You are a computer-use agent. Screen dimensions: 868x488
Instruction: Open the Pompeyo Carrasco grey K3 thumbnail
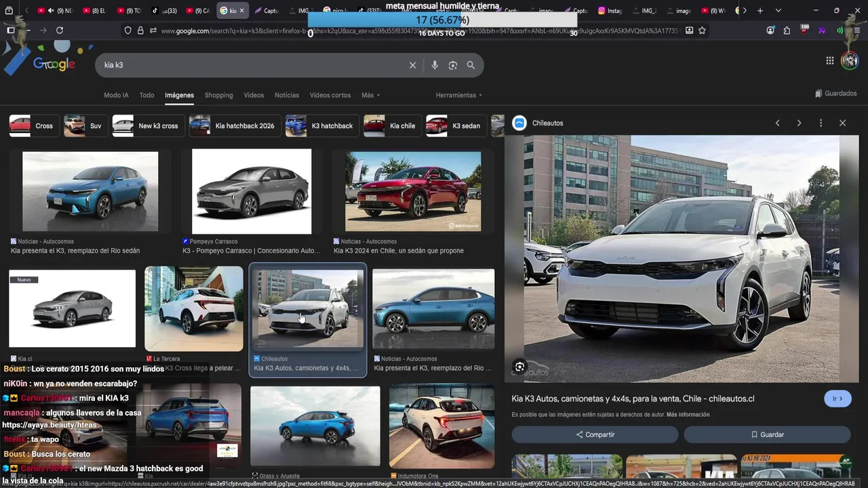pyautogui.click(x=252, y=192)
